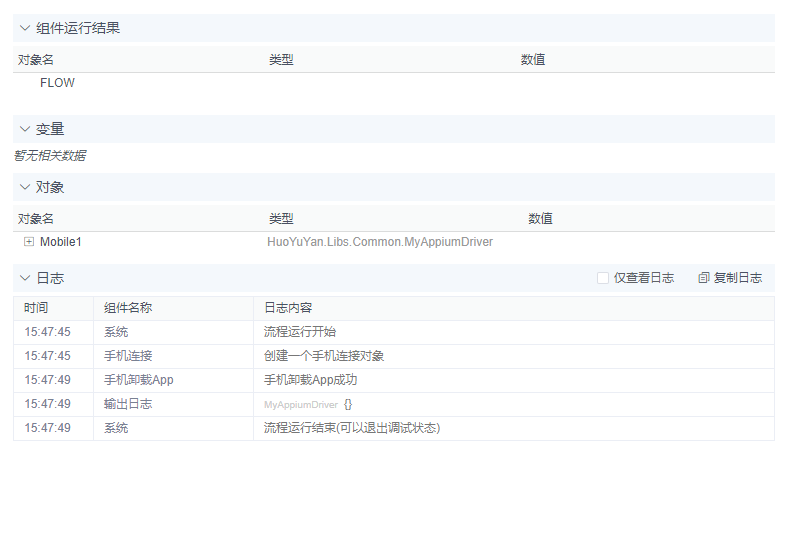The height and width of the screenshot is (557, 794).
Task: Click the 复制日志 button label
Action: 738,278
